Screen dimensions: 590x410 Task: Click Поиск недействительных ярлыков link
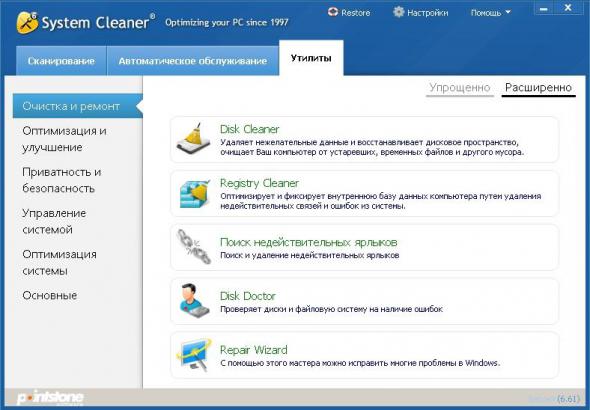(309, 242)
